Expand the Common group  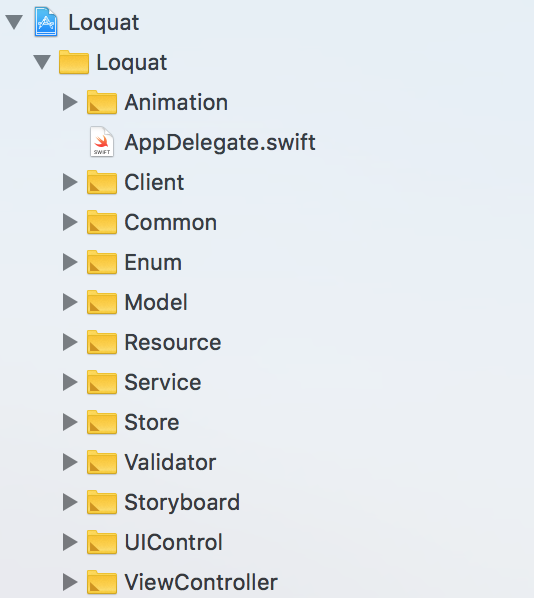pyautogui.click(x=70, y=222)
